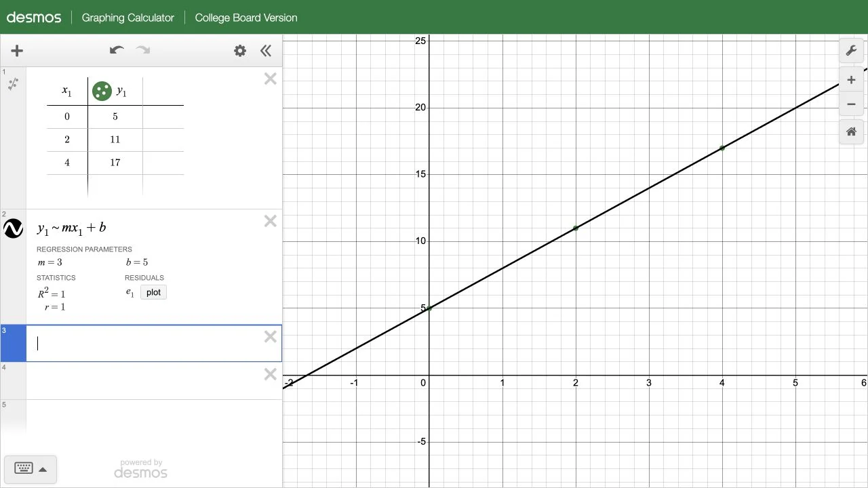This screenshot has height=488, width=868.
Task: Delete empty expression row 3
Action: click(271, 337)
